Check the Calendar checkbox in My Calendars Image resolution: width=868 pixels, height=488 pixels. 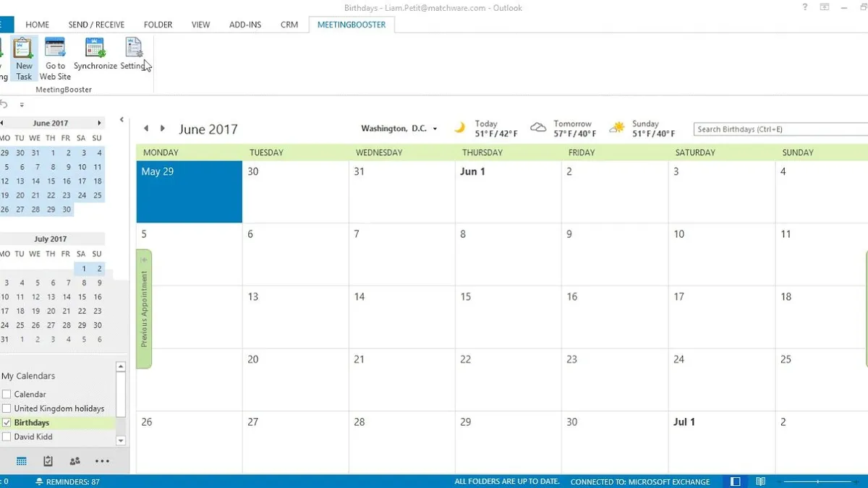7,394
